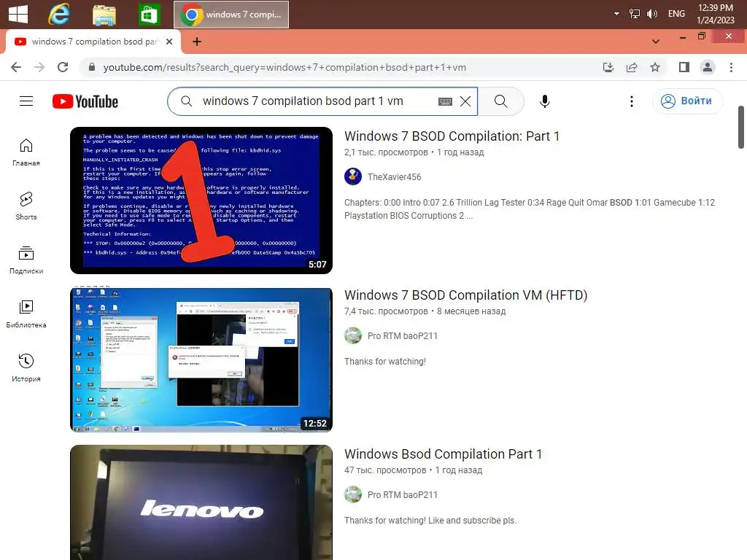The width and height of the screenshot is (747, 560).
Task: Open the Windows Start menu
Action: click(x=18, y=15)
